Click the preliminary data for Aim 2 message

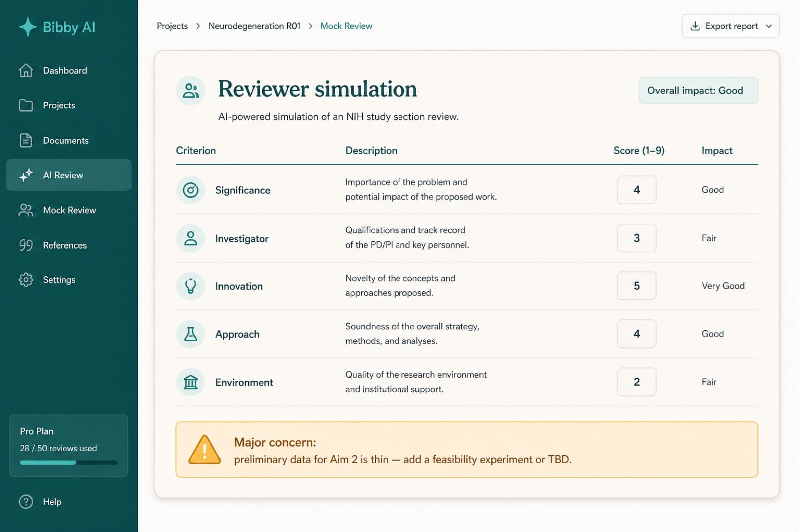[x=402, y=459]
